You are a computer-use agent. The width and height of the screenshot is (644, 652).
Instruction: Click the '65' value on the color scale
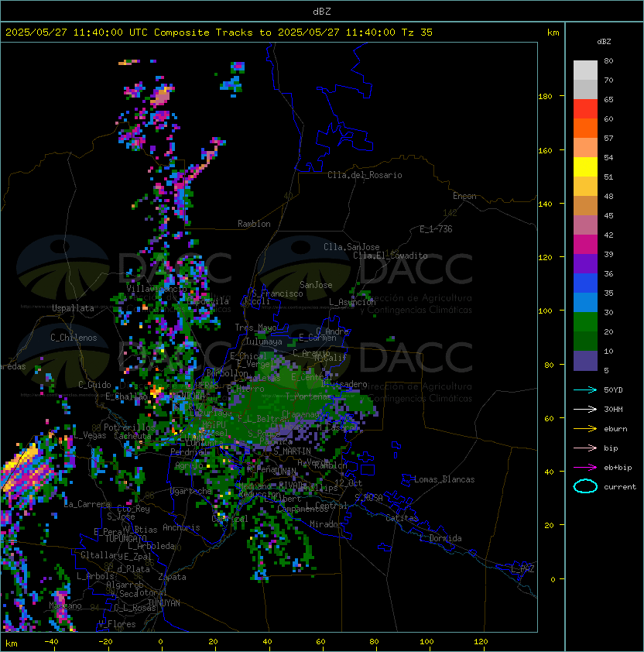pyautogui.click(x=608, y=99)
